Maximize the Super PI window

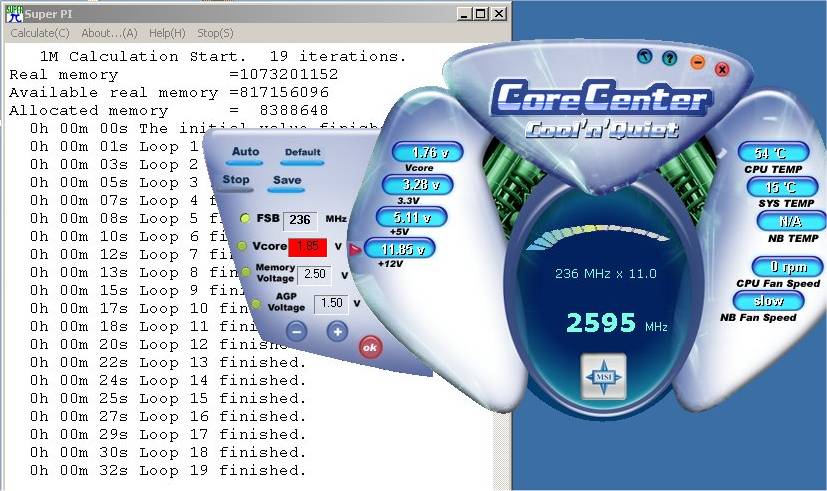(x=481, y=14)
